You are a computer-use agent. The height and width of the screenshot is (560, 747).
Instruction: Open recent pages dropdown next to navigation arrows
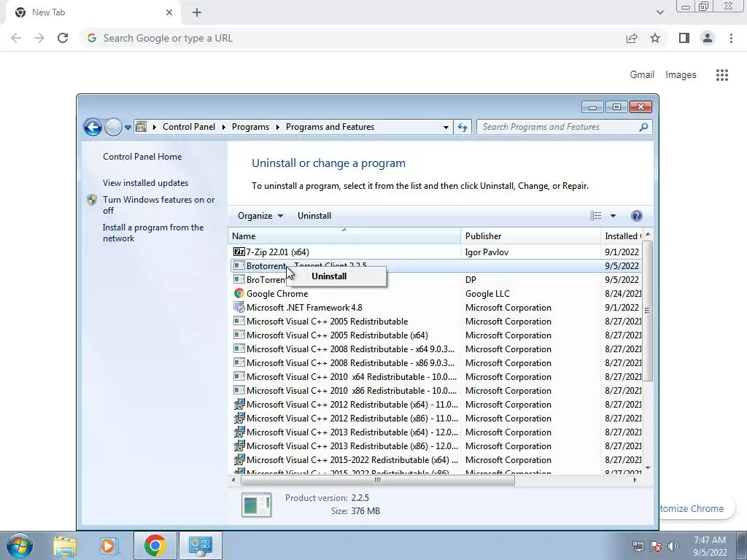pos(128,127)
